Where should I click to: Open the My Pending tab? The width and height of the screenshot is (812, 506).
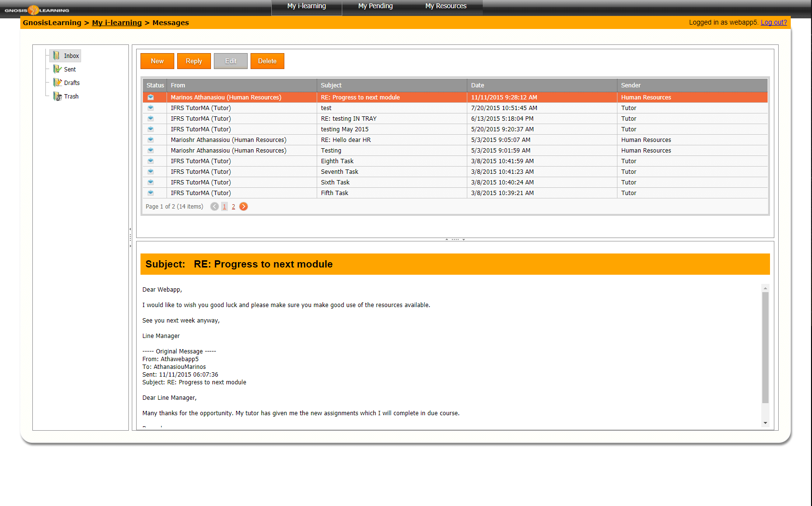[375, 6]
